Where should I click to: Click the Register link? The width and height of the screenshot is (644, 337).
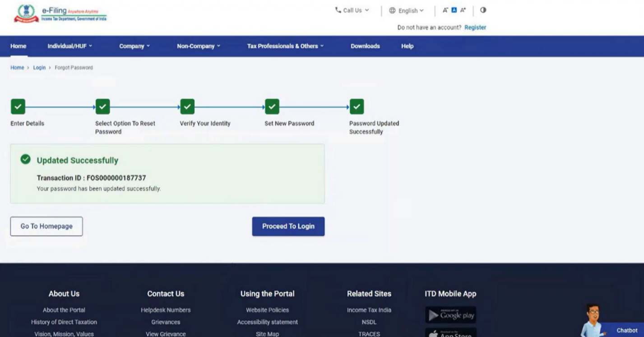click(475, 28)
